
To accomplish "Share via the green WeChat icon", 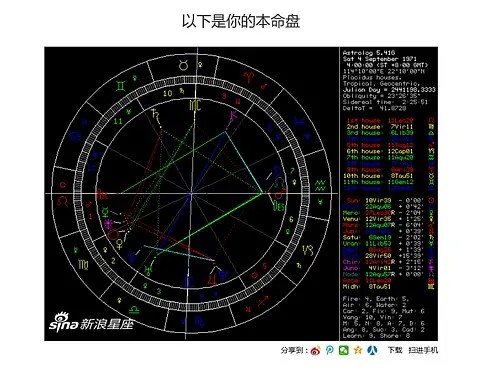I will click(344, 350).
